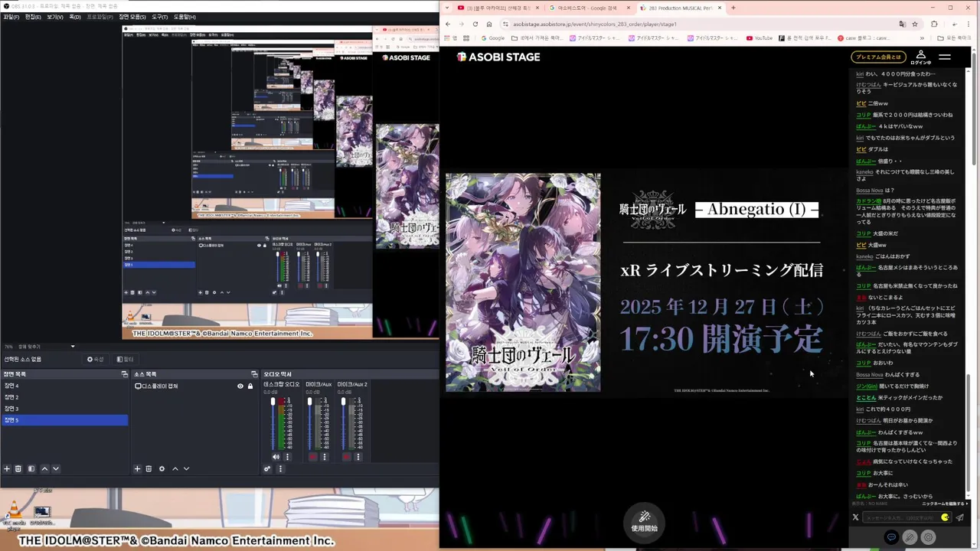Select Scene 4 in scenes list
This screenshot has height=551, width=980.
64,386
